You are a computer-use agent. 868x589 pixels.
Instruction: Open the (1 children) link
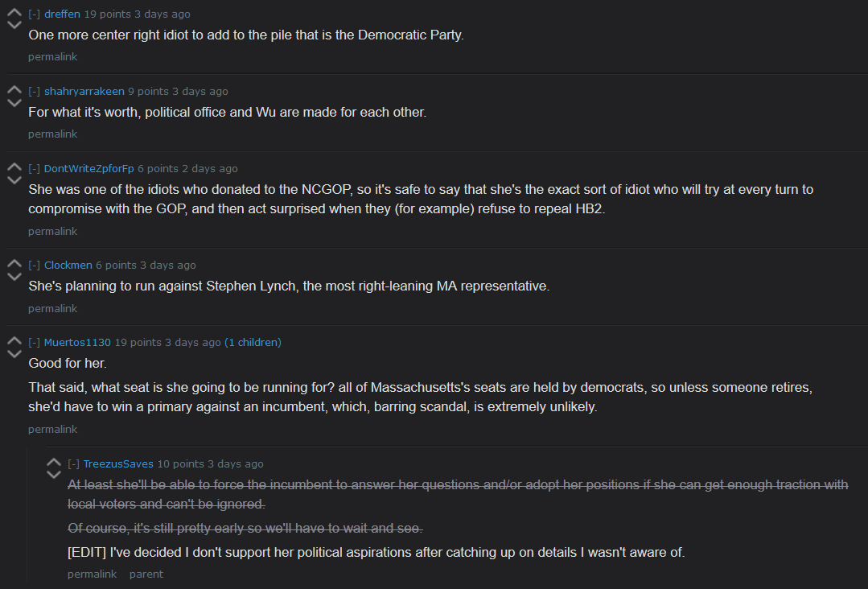click(253, 343)
